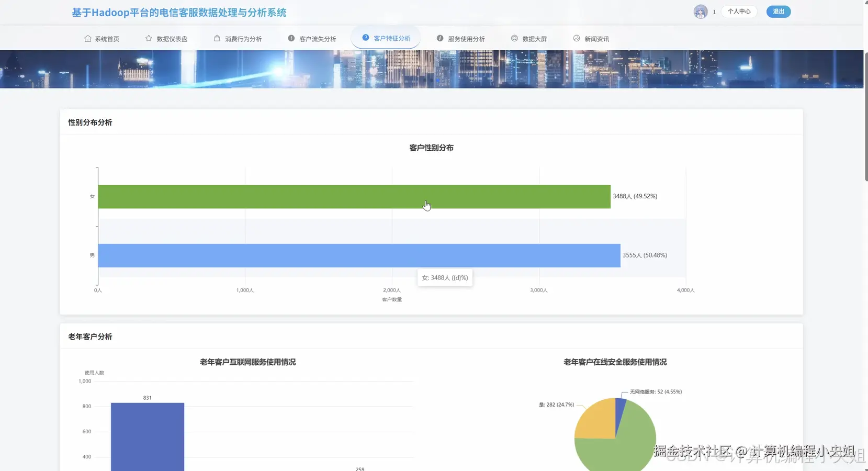Click the x-axis tick "3,000人"
868x471 pixels.
click(539, 290)
